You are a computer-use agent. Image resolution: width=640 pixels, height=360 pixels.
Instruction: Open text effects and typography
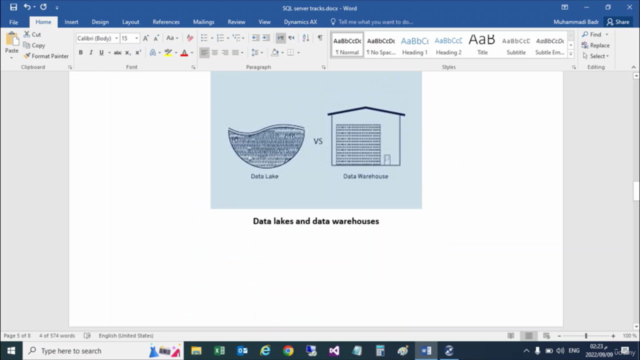click(x=153, y=52)
